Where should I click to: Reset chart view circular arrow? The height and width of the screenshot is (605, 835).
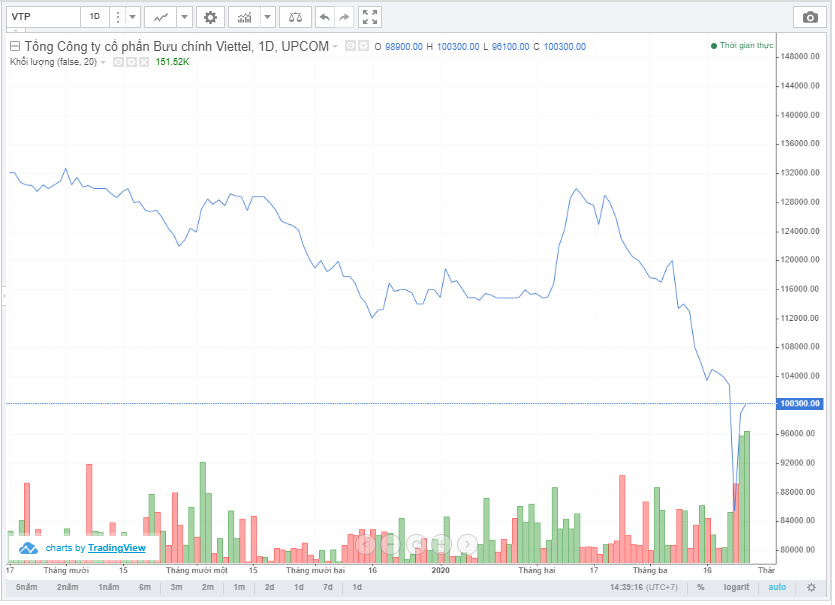coord(416,544)
